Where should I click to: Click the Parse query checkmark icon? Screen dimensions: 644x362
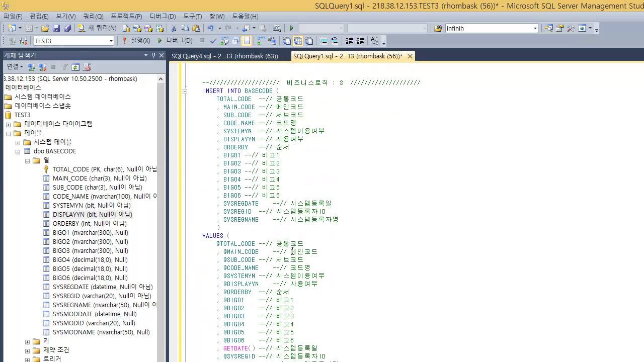(213, 41)
